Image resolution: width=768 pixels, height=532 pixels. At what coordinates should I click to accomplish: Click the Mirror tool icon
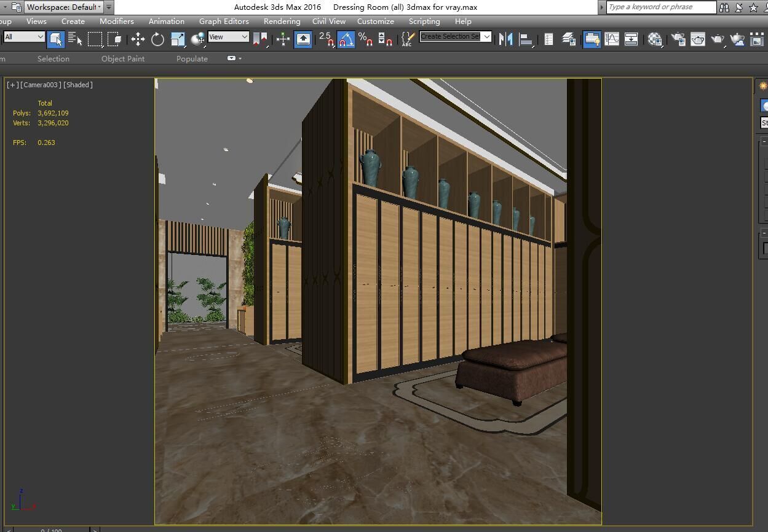click(x=506, y=39)
